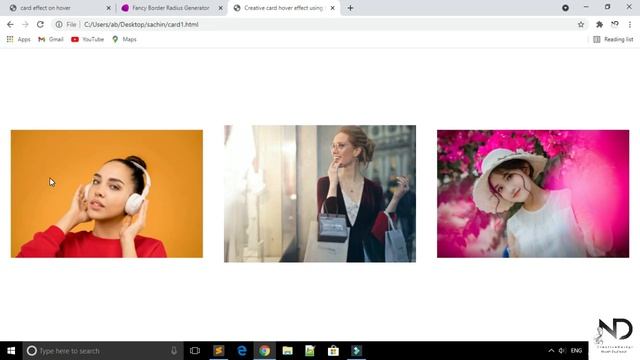The image size is (640, 360).
Task: Open the green document app on taskbar
Action: click(310, 351)
